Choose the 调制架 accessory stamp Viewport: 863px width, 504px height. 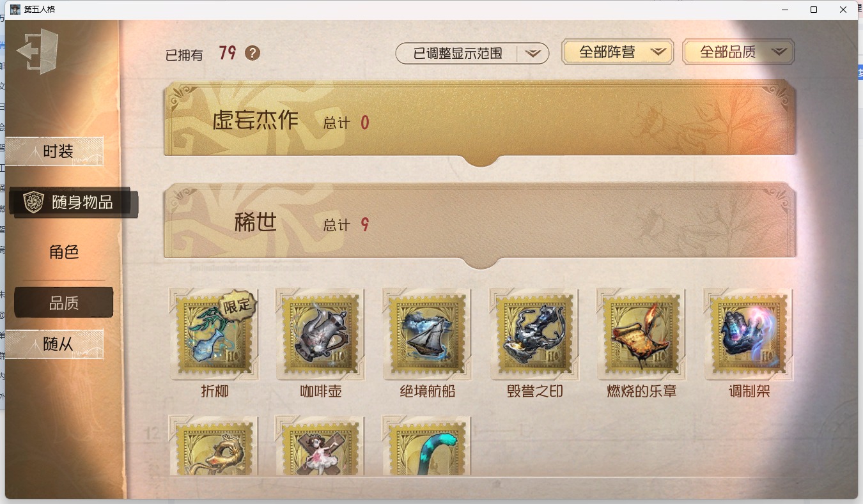coord(749,333)
